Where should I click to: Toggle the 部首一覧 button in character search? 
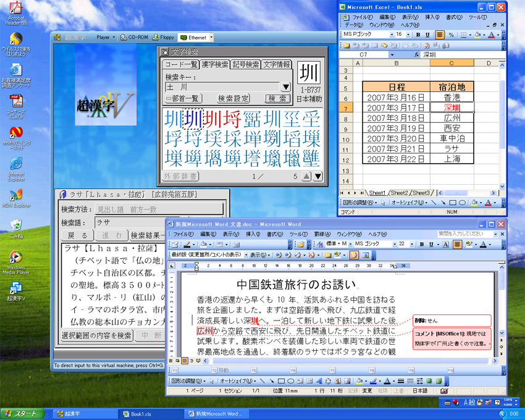pyautogui.click(x=183, y=99)
